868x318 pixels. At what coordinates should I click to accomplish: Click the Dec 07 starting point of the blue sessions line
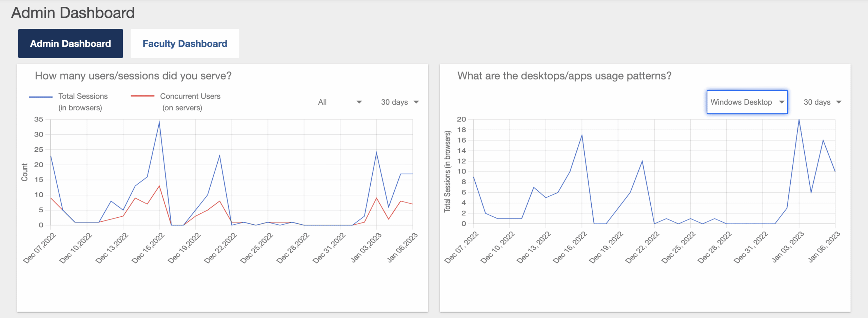pyautogui.click(x=51, y=156)
